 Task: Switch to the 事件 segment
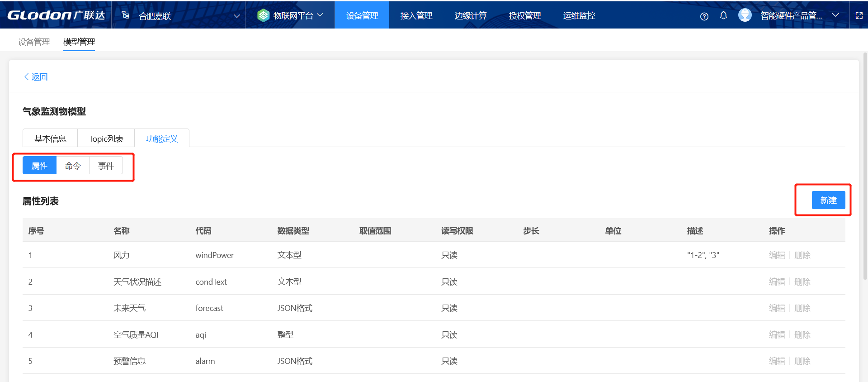point(106,166)
